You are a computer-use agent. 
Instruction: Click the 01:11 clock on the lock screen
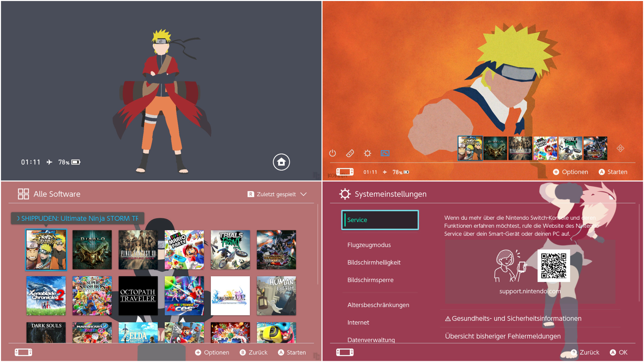click(x=31, y=162)
